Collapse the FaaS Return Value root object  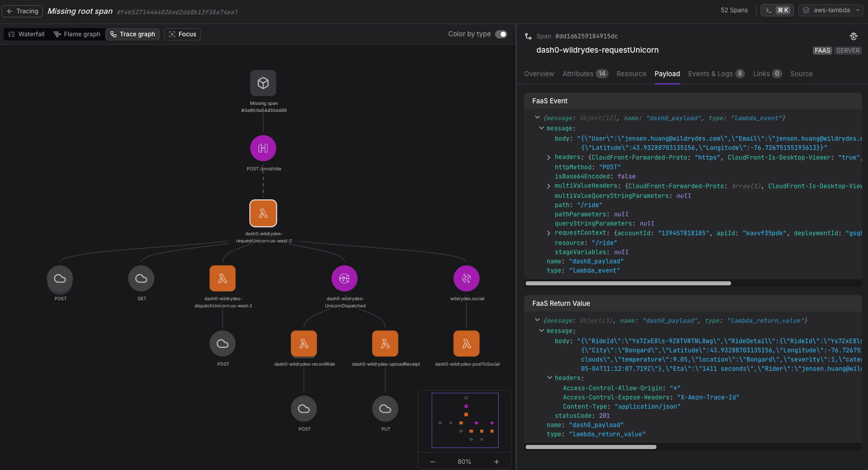(x=537, y=320)
